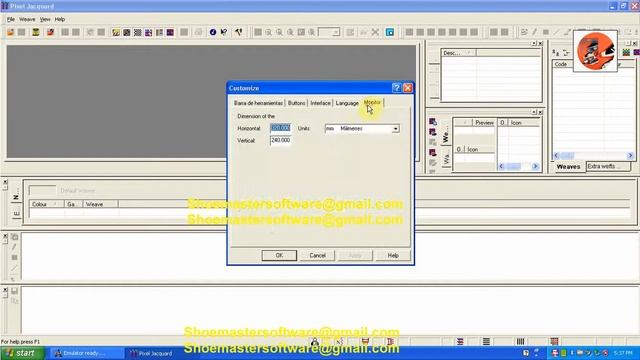Image resolution: width=640 pixels, height=360 pixels.
Task: Click right scroll arrow in Weaves panel
Action: click(630, 156)
